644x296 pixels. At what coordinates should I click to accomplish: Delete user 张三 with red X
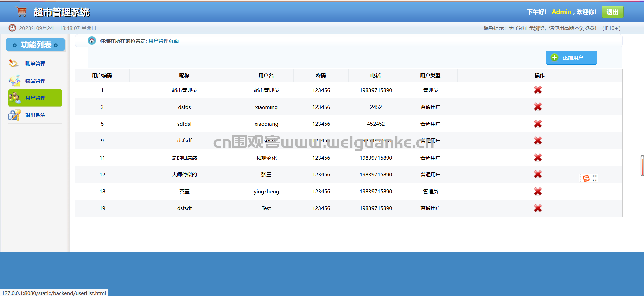tap(538, 174)
